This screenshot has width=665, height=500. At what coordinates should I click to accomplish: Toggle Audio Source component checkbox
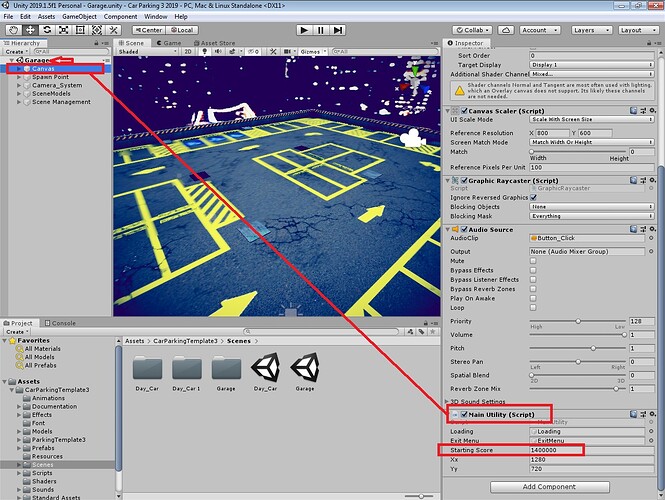pos(464,229)
